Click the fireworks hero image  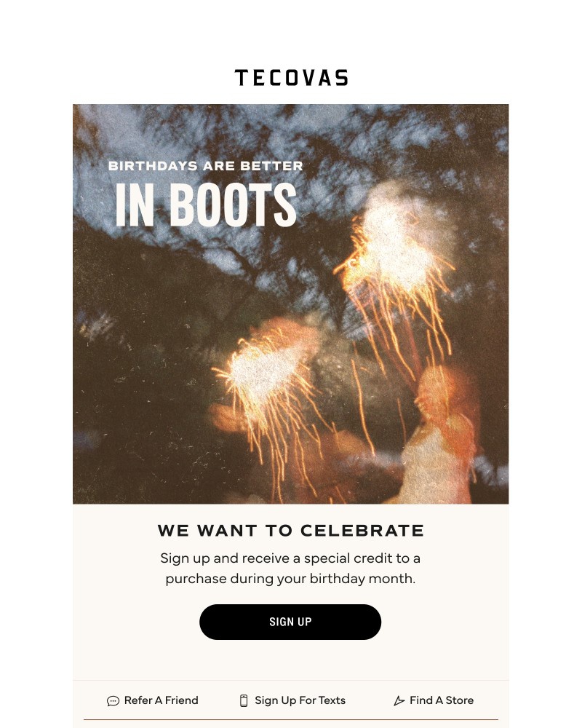(290, 304)
